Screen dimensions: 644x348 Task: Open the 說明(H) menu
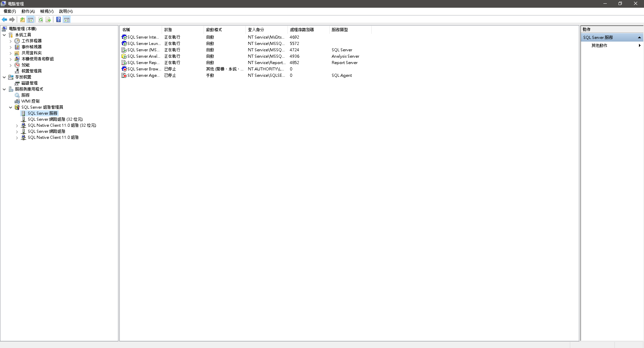pos(66,11)
